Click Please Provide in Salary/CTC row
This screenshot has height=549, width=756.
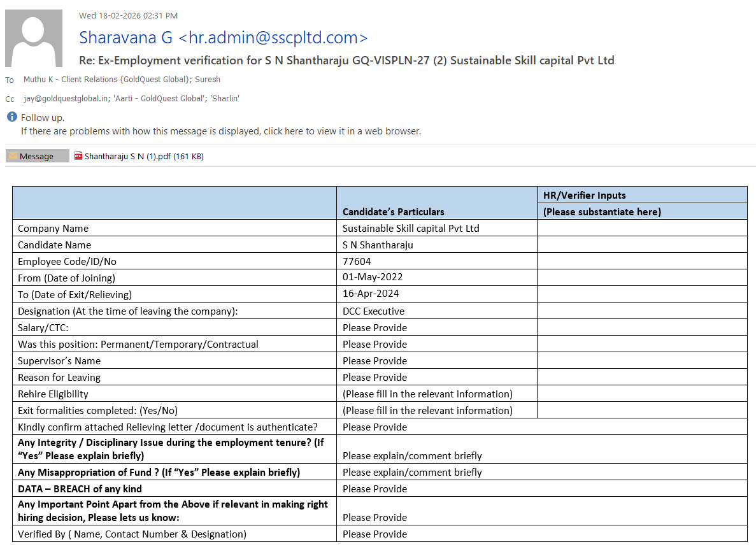tap(374, 328)
